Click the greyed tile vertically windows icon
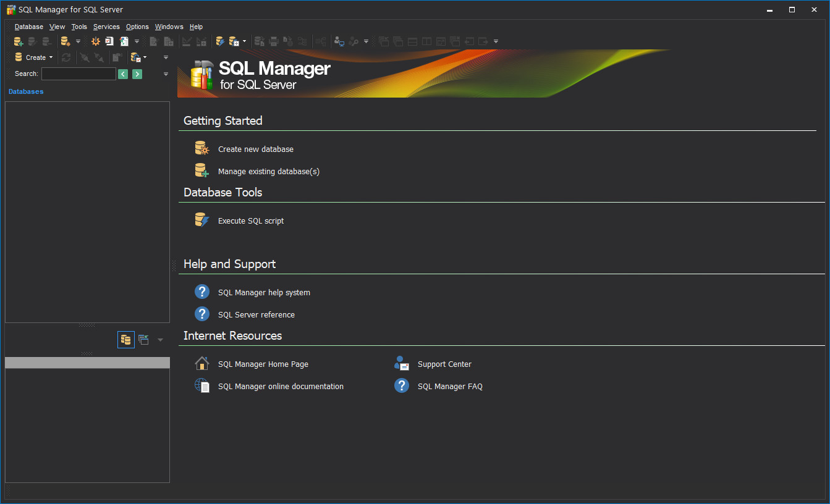 click(426, 41)
